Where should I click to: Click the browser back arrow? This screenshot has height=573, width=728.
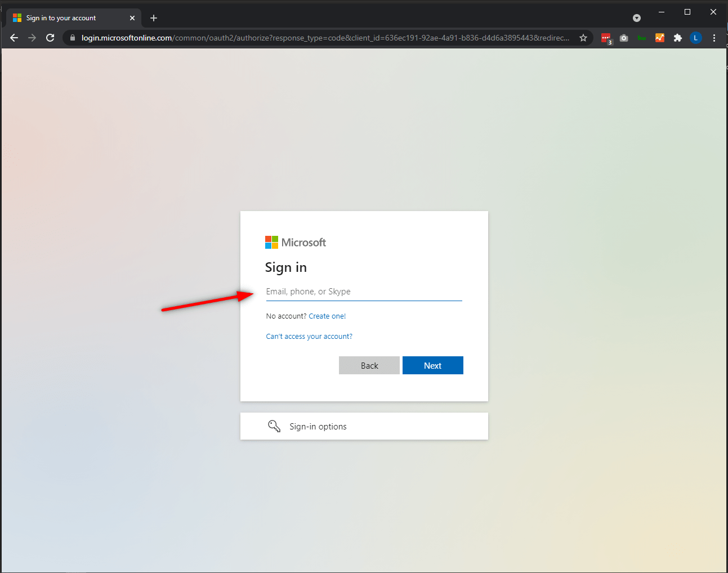pos(14,38)
